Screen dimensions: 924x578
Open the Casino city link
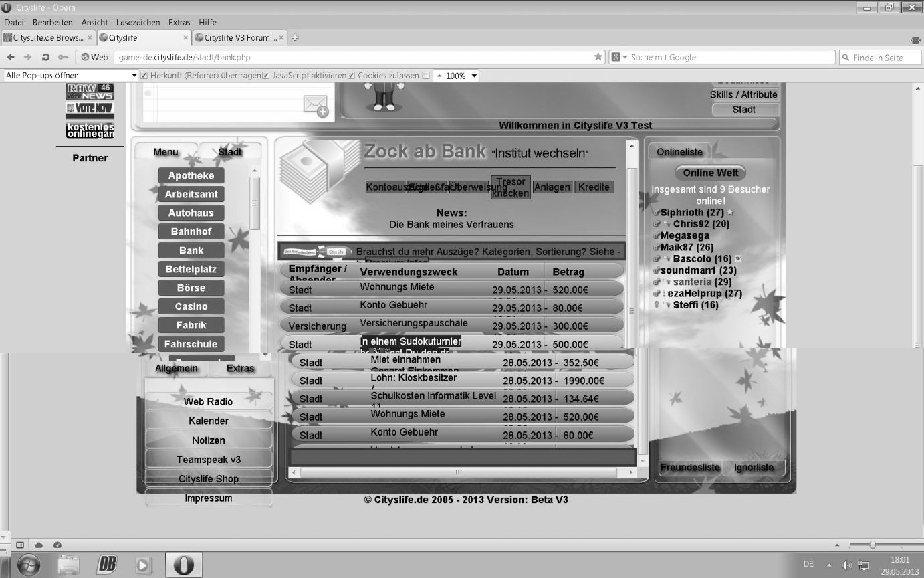point(191,306)
